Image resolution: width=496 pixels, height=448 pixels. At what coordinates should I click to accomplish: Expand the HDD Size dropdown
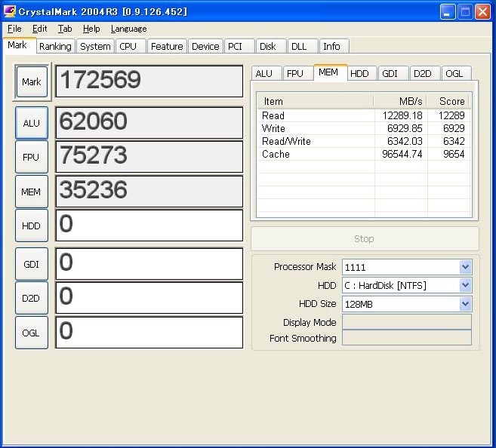coord(465,303)
